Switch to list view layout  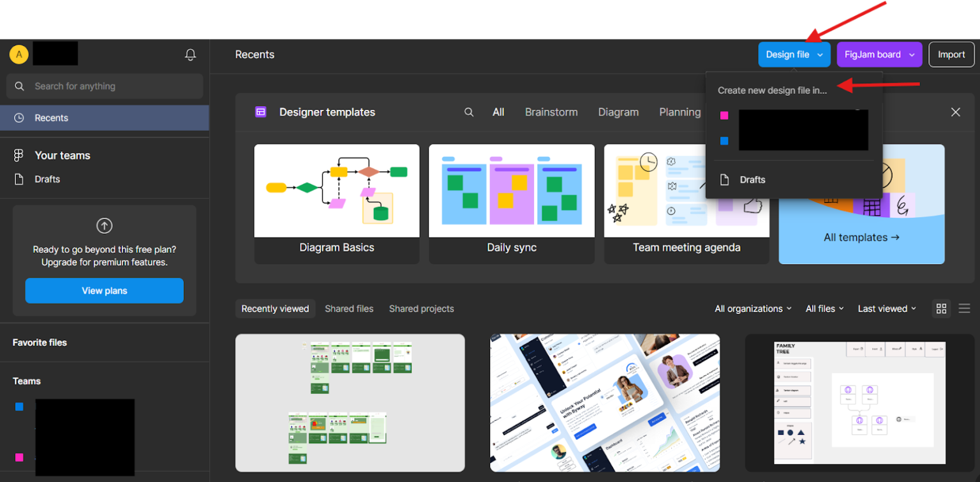pyautogui.click(x=965, y=308)
